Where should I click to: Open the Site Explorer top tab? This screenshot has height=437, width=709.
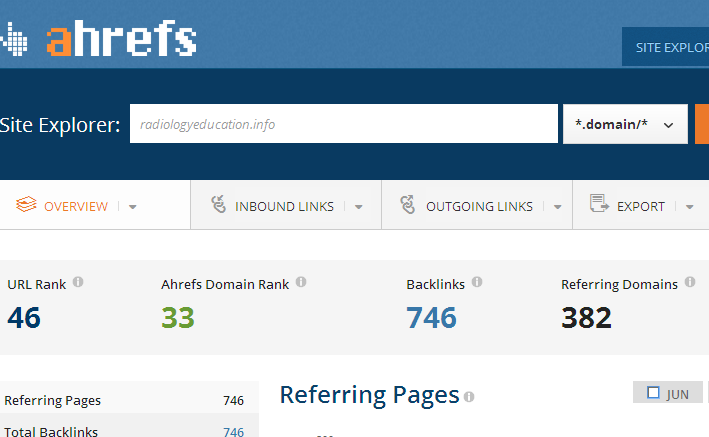pyautogui.click(x=666, y=47)
